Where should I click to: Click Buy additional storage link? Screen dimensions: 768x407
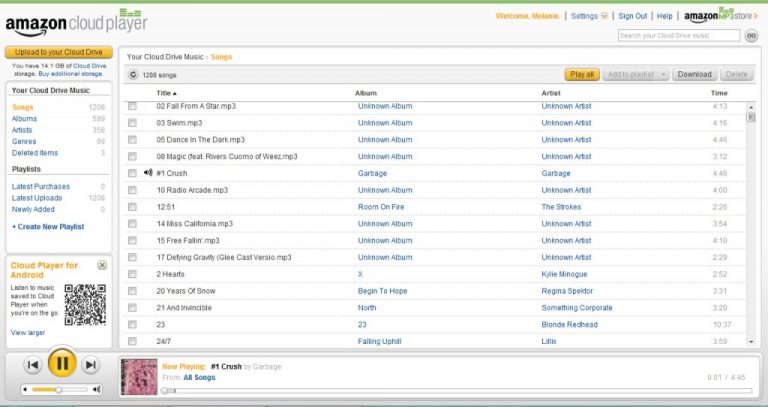pyautogui.click(x=71, y=73)
